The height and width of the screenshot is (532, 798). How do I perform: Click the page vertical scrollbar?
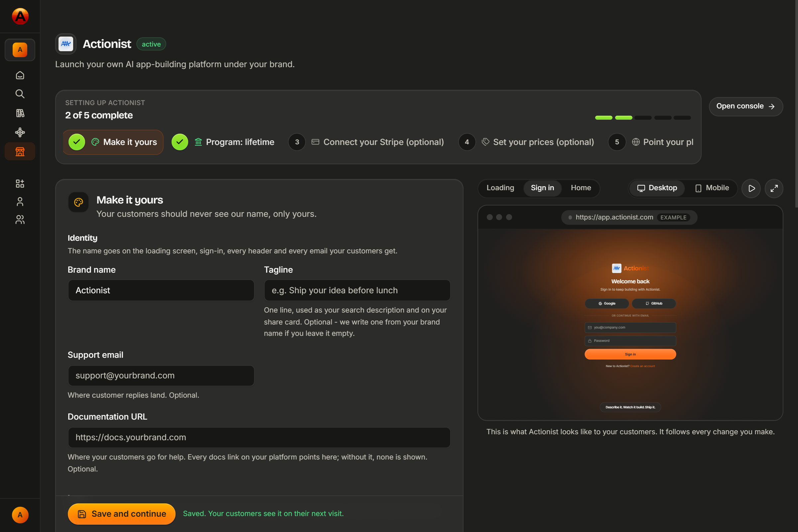(796, 103)
